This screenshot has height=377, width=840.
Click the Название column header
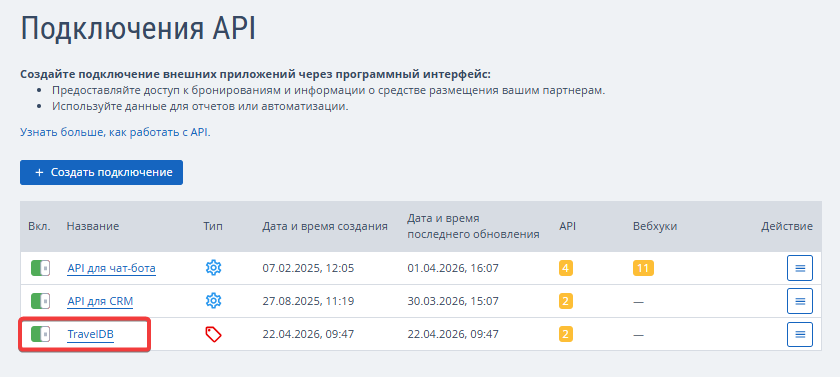coord(93,227)
